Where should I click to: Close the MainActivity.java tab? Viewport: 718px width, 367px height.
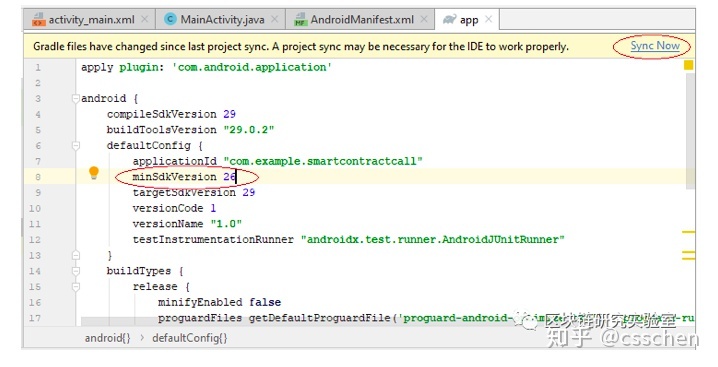[x=275, y=19]
